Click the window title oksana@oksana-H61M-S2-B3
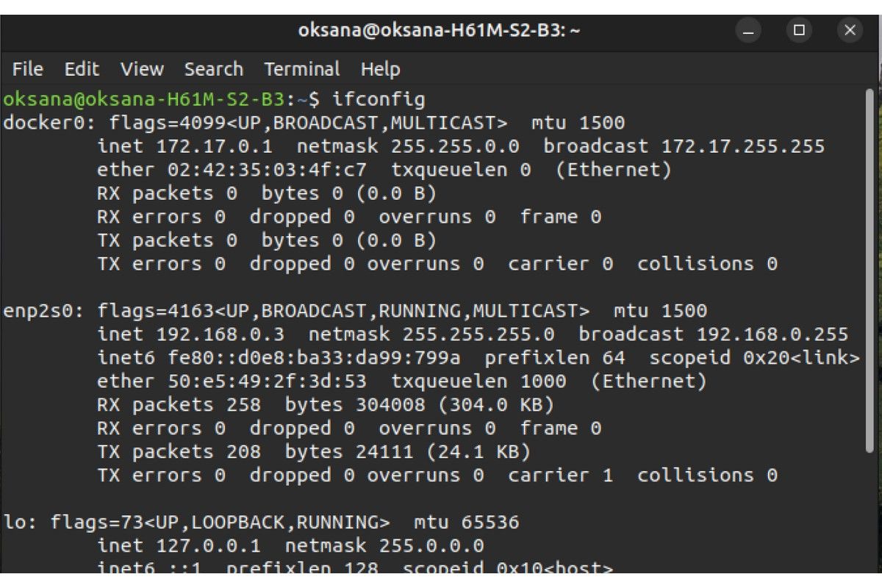The height and width of the screenshot is (588, 882). point(440,30)
